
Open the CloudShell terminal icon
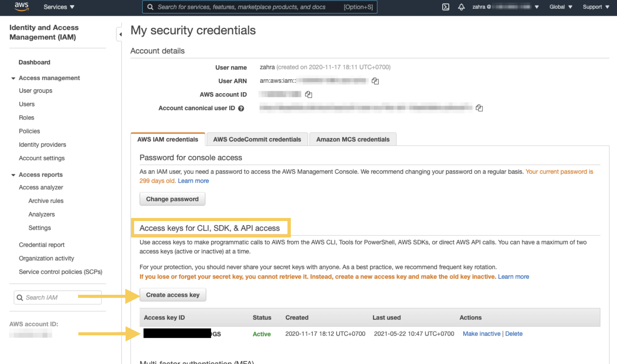pyautogui.click(x=446, y=7)
